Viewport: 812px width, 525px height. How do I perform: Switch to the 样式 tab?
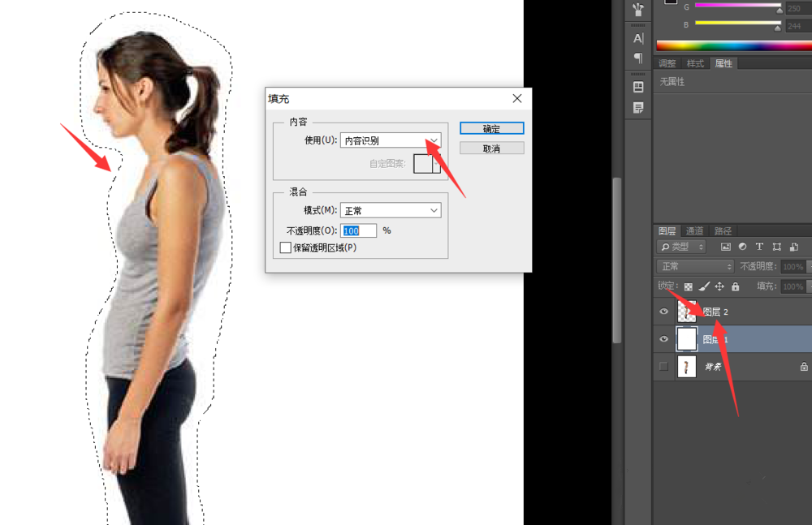[695, 63]
